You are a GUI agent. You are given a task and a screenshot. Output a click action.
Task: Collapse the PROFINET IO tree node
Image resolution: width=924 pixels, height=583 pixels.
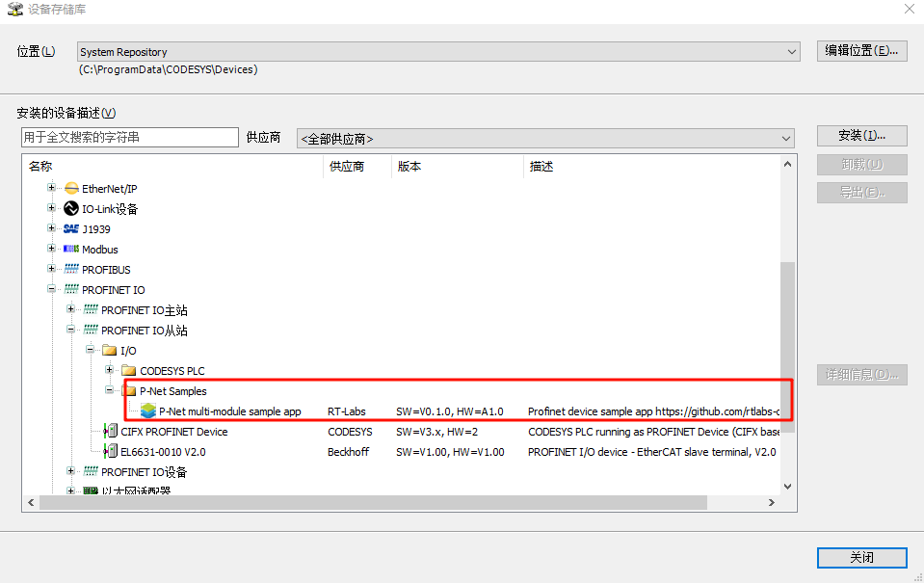point(52,290)
